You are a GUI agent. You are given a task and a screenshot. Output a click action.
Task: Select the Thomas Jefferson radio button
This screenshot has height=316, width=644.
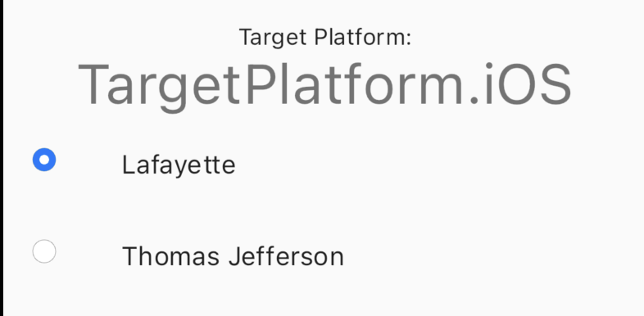pyautogui.click(x=44, y=251)
